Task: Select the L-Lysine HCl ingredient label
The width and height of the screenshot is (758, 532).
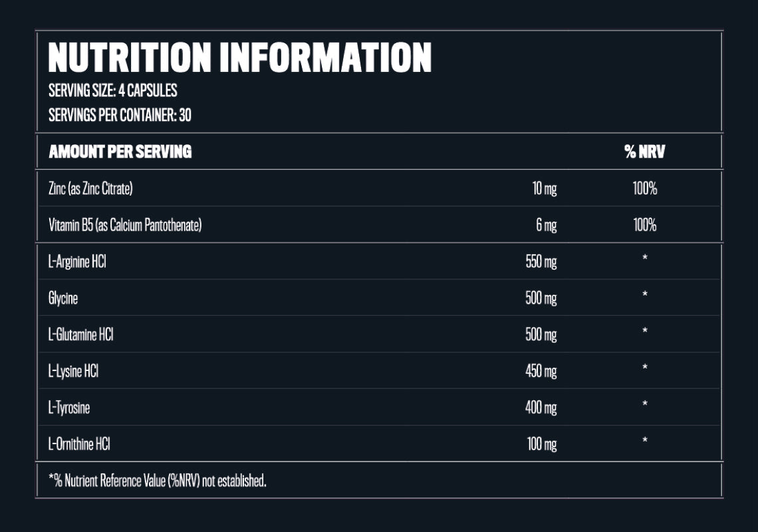Action: [x=73, y=371]
